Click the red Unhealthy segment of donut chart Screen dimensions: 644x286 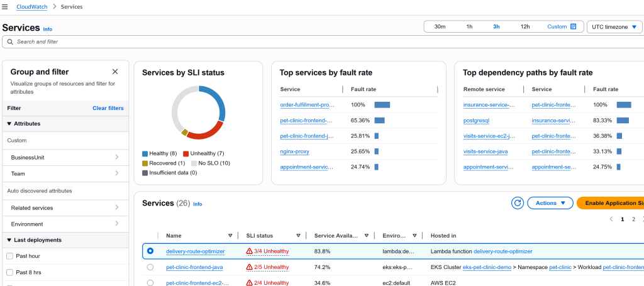click(x=204, y=131)
